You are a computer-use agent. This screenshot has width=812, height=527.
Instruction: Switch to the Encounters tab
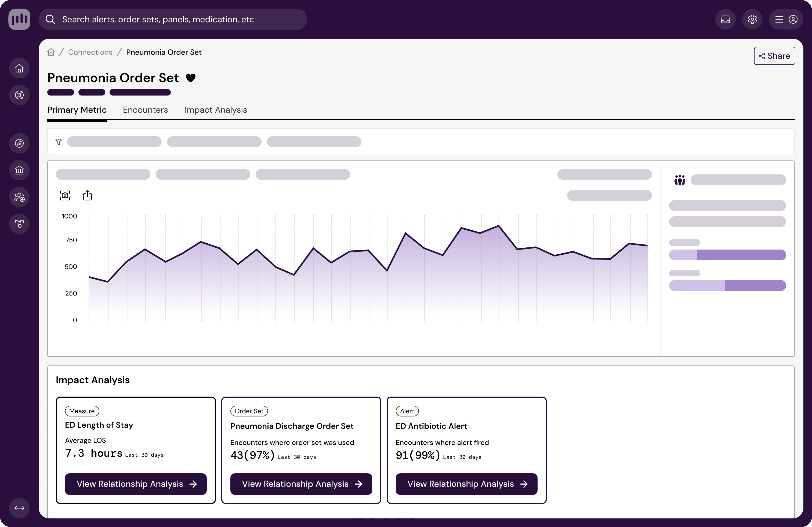[145, 110]
